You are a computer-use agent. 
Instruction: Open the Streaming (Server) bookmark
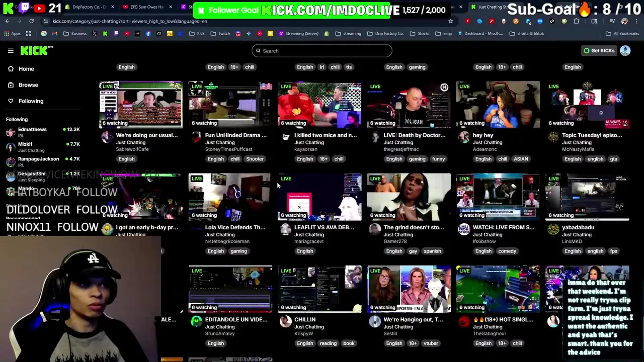coord(298,34)
